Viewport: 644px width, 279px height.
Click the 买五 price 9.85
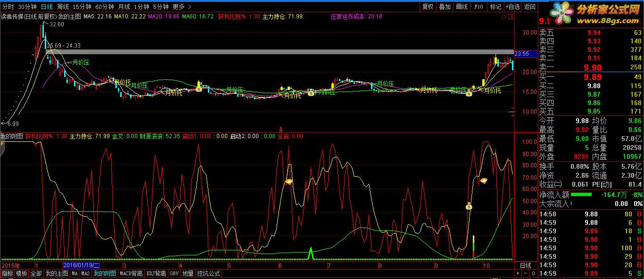(594, 111)
